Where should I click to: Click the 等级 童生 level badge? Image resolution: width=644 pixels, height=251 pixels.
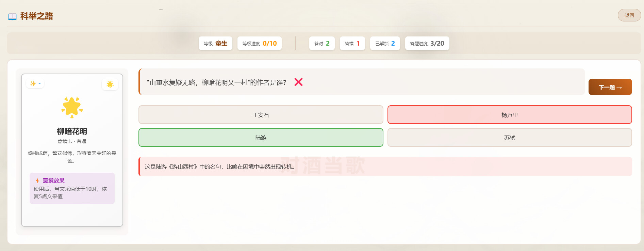(215, 43)
